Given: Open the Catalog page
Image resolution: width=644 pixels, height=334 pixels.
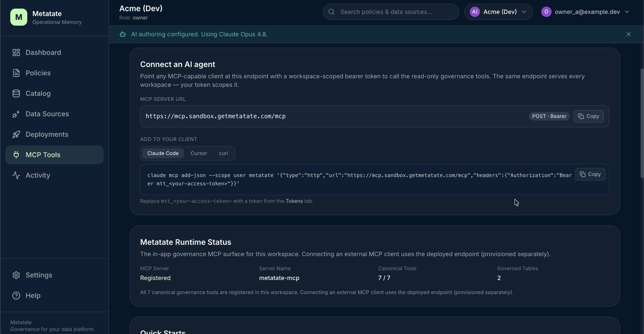Looking at the screenshot, I should coord(54,93).
